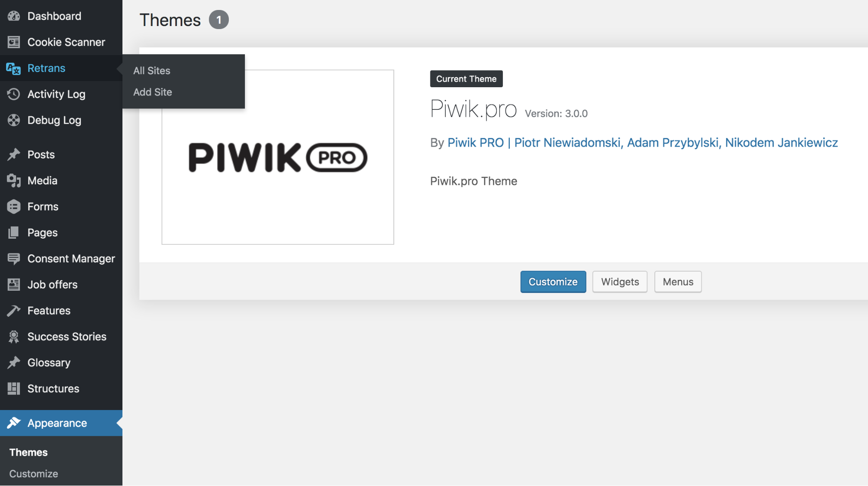Open Job offers in sidebar

tap(52, 285)
